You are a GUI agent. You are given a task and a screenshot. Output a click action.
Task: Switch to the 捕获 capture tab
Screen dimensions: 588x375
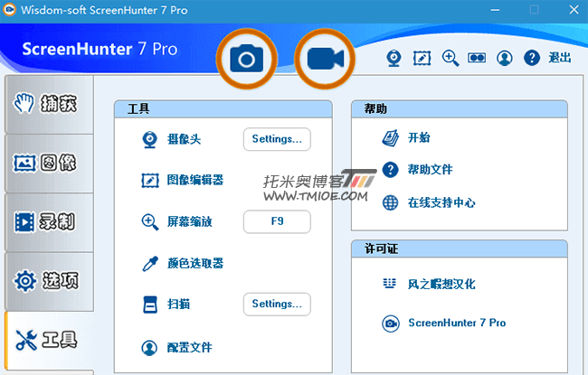pyautogui.click(x=49, y=104)
